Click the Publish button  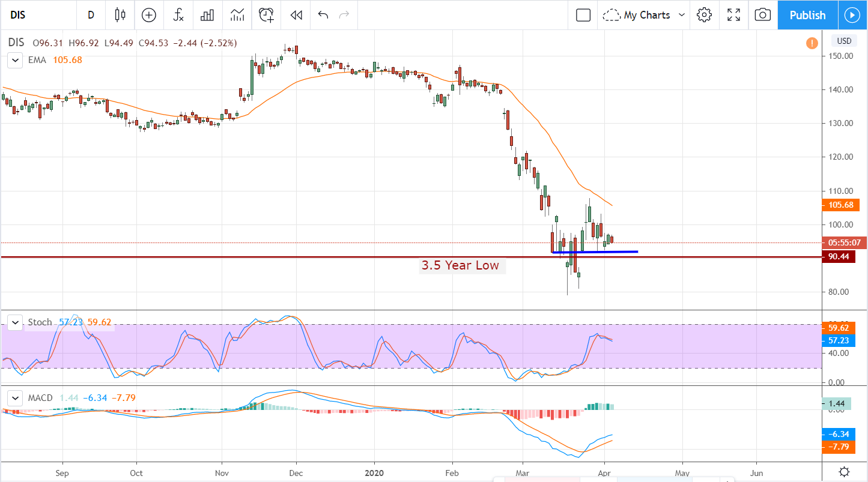(807, 15)
